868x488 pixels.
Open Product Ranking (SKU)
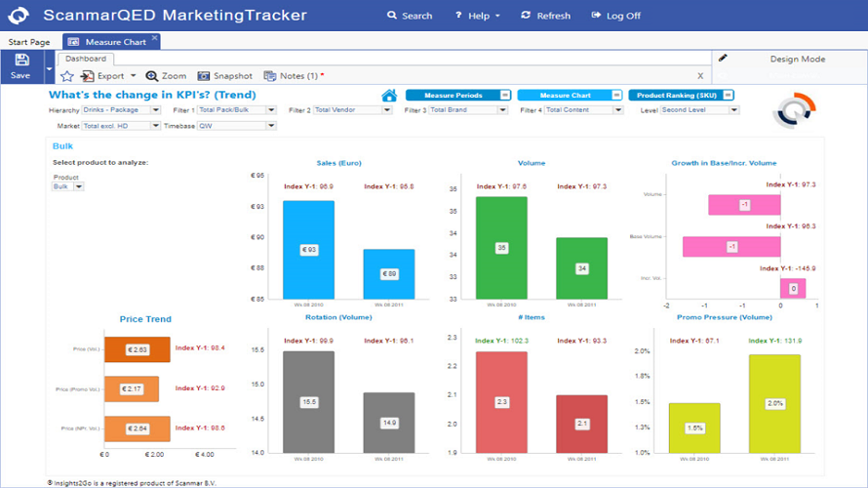[x=676, y=96]
